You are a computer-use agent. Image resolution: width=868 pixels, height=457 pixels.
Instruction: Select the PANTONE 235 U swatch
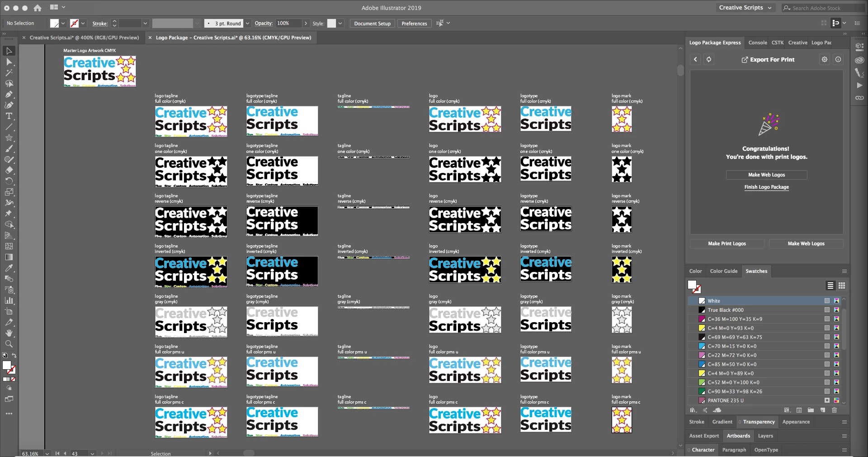[x=764, y=400]
